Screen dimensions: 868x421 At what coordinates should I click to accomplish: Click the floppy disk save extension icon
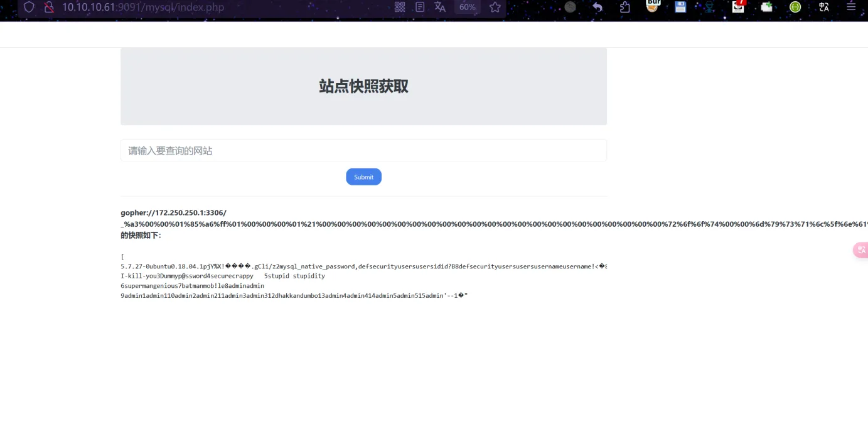(680, 7)
